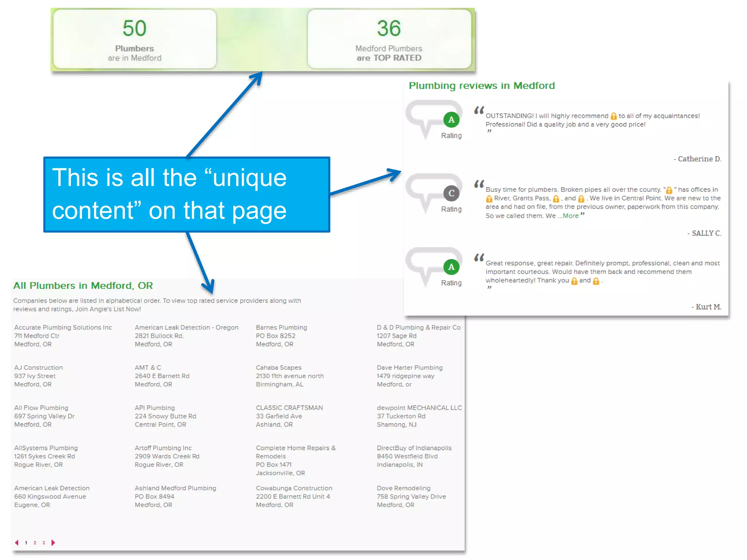
Task: Click the last lock icon in Kurt's review
Action: [596, 281]
